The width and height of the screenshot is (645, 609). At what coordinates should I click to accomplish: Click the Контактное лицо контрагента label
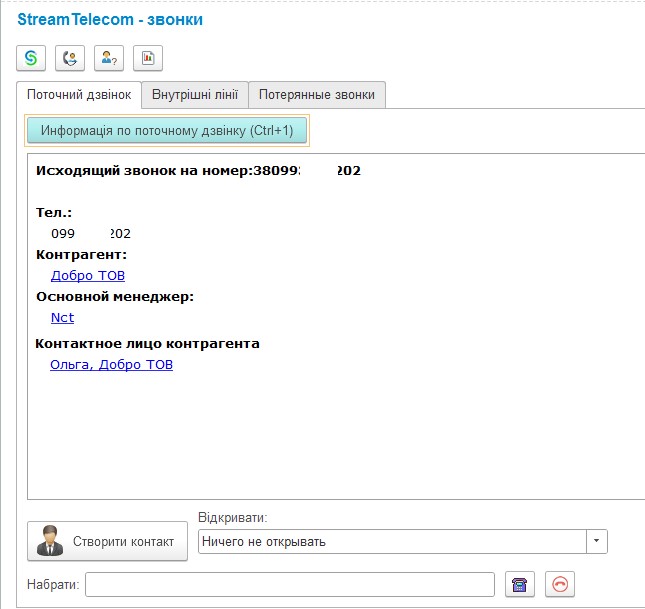tap(147, 344)
